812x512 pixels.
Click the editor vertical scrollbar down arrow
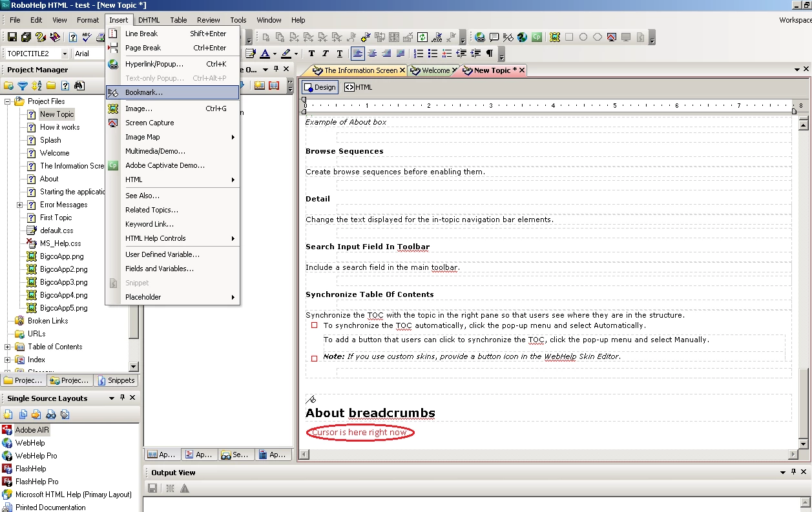pos(804,444)
